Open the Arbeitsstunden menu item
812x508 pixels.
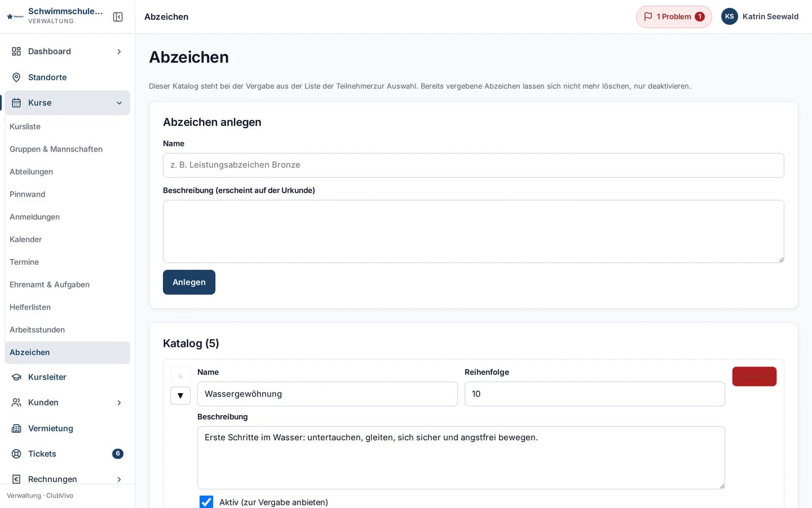[x=67, y=330]
